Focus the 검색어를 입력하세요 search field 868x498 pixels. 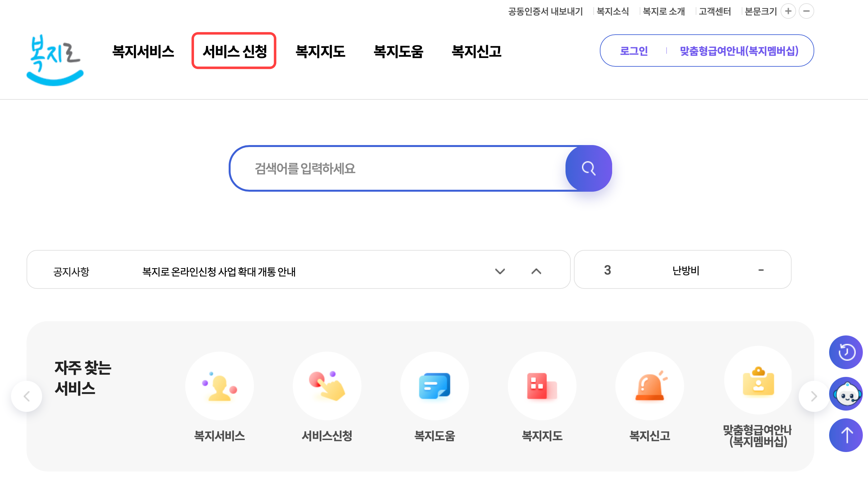click(397, 168)
